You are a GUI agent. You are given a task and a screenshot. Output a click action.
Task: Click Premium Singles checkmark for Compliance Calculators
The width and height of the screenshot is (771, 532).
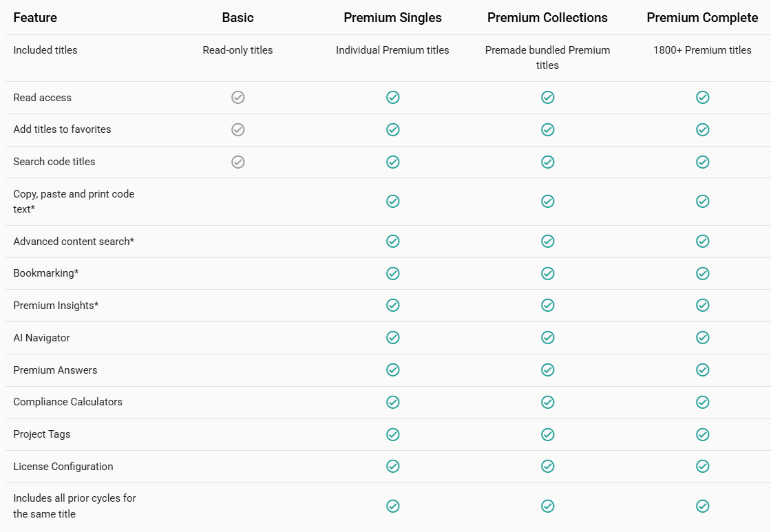393,402
